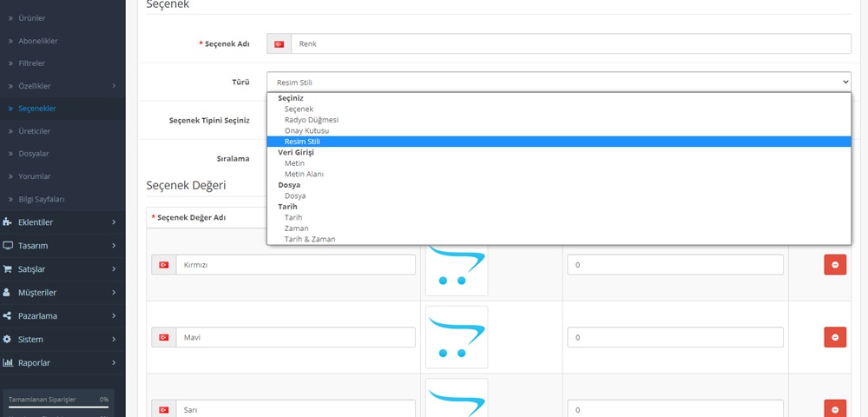Go to Filtreler in the sidebar
The image size is (868, 417).
pyautogui.click(x=32, y=63)
